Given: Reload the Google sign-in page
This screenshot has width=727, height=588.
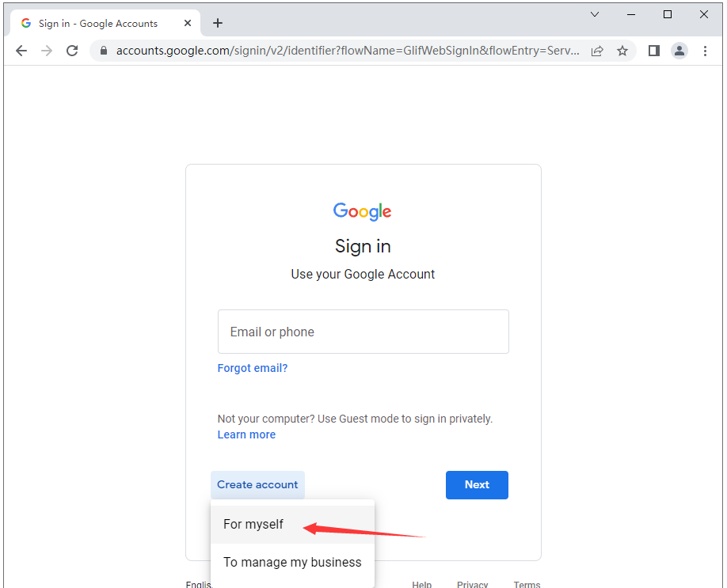Looking at the screenshot, I should click(x=72, y=51).
